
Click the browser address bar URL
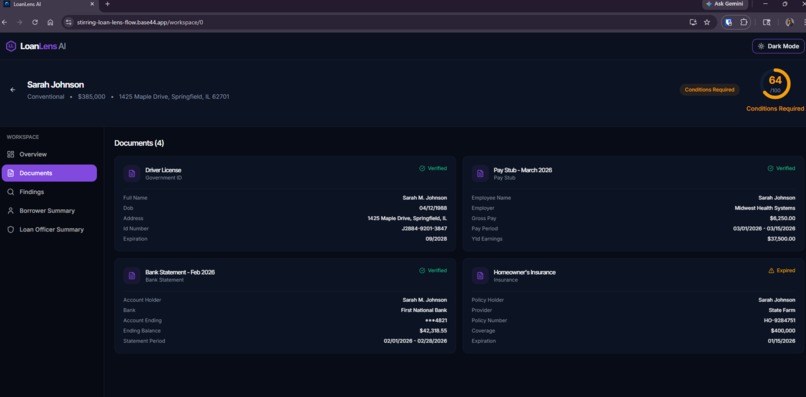(x=140, y=23)
